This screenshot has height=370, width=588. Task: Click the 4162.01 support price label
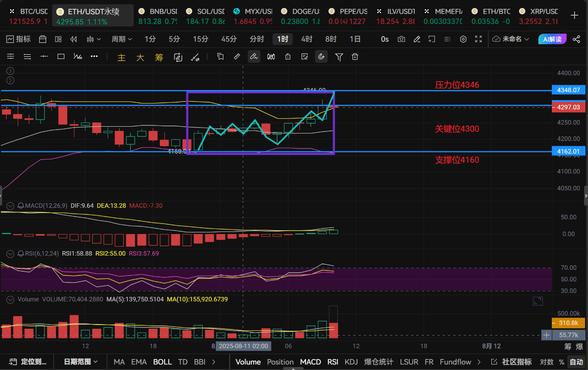pyautogui.click(x=569, y=152)
